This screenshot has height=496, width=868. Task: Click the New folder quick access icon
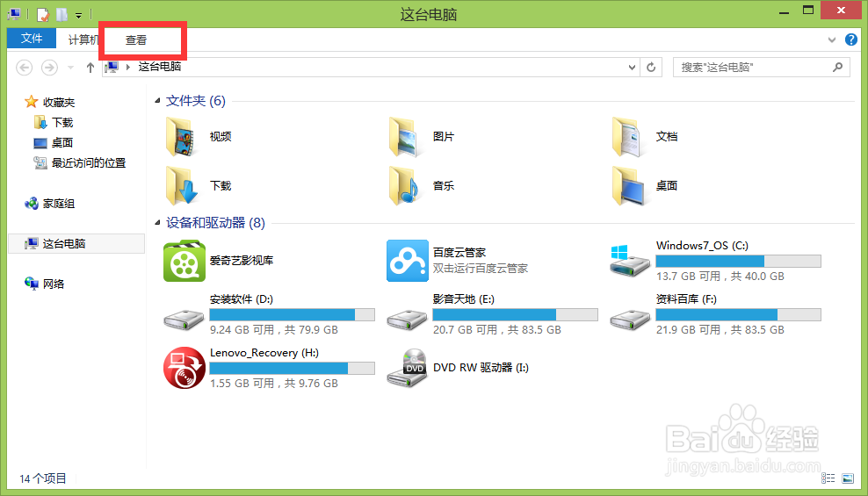pos(62,14)
